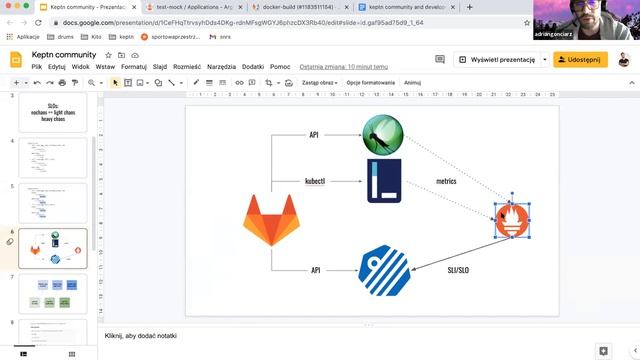The height and width of the screenshot is (360, 640).
Task: Go to Slides home icon
Action: pyautogui.click(x=16, y=60)
